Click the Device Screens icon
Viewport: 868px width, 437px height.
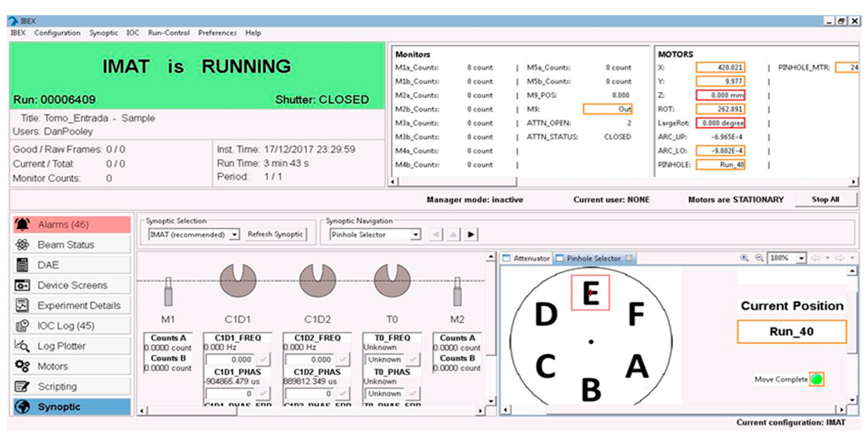(22, 285)
